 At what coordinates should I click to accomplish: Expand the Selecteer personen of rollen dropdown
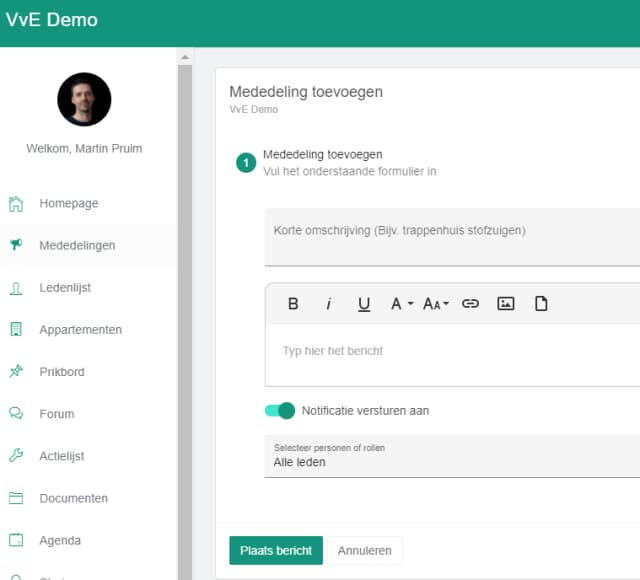tap(452, 456)
